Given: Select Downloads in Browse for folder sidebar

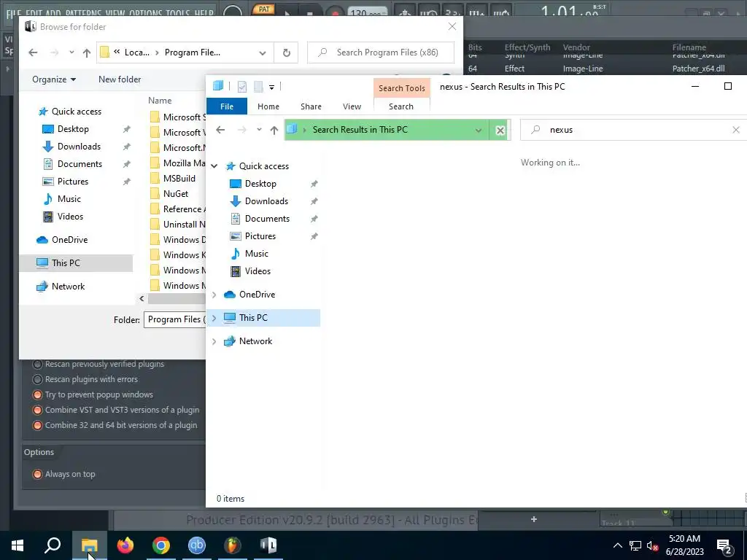Looking at the screenshot, I should click(x=79, y=147).
